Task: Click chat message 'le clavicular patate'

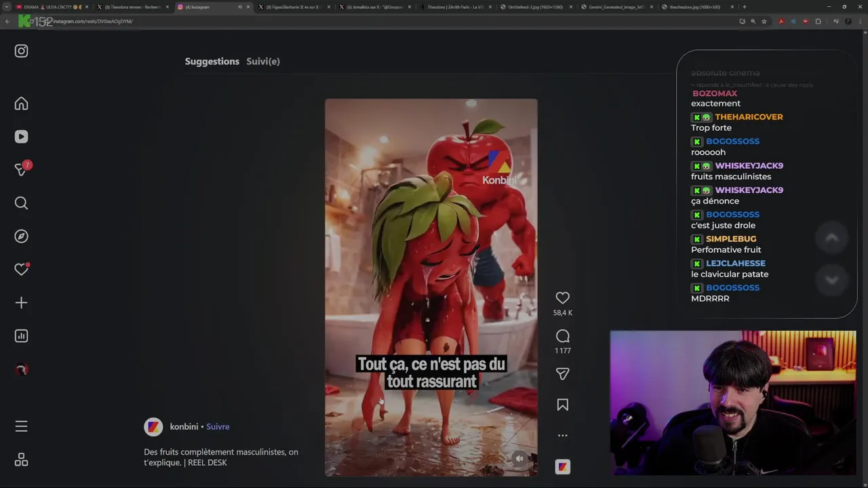Action: point(730,274)
